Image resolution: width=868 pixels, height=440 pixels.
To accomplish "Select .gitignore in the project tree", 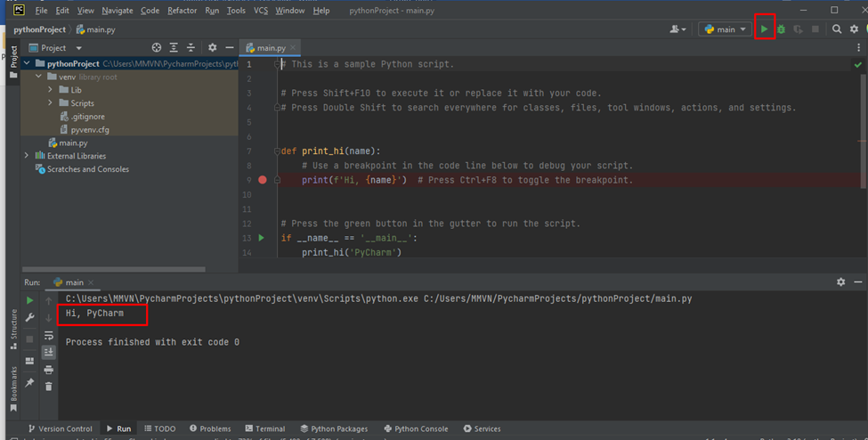I will [x=82, y=117].
